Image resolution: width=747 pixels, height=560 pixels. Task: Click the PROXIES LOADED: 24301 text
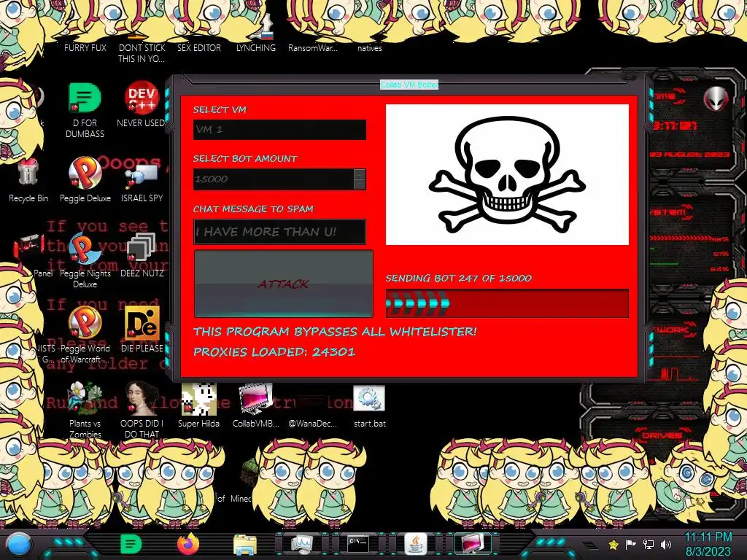coord(274,352)
